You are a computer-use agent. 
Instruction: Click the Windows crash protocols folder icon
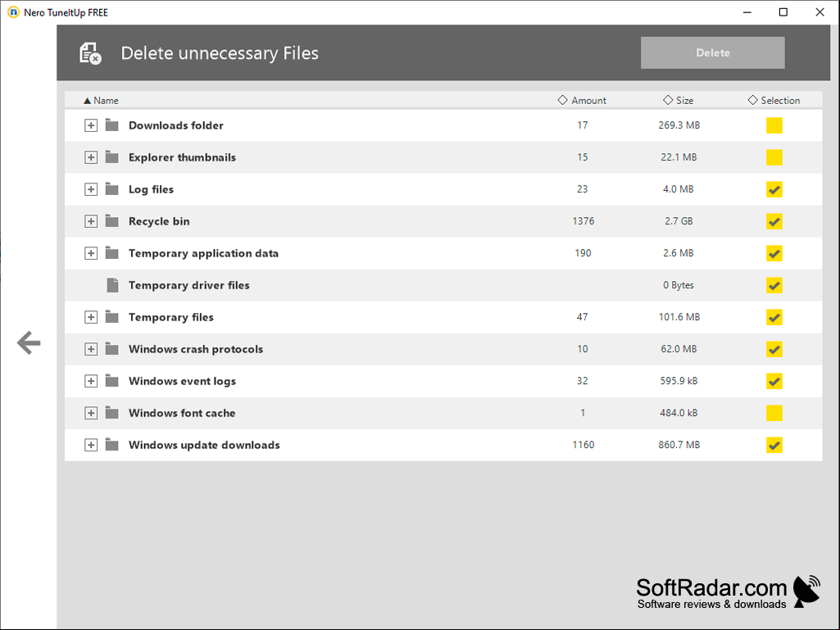coord(112,349)
